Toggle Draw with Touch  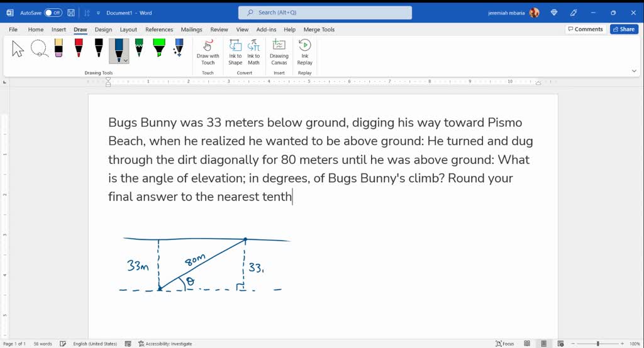[208, 52]
